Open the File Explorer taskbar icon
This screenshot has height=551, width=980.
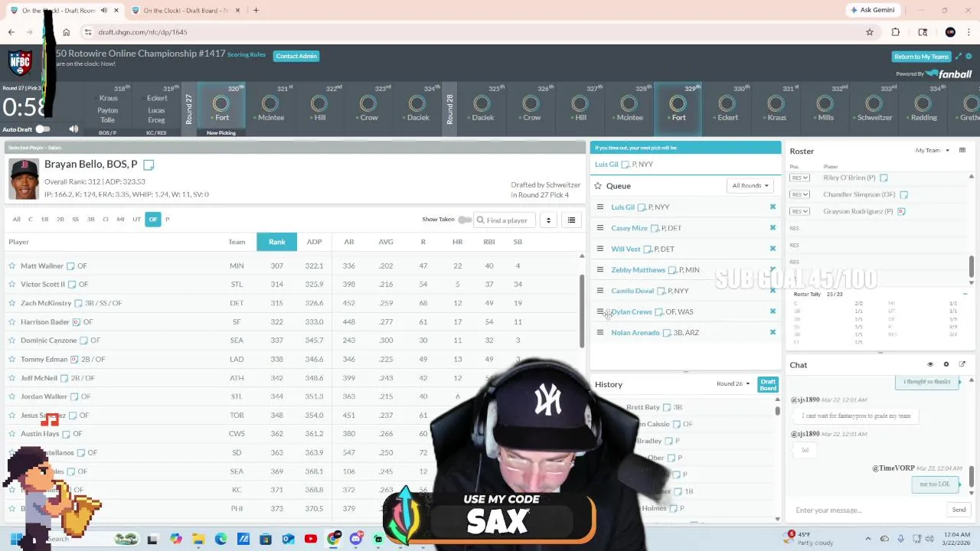click(198, 540)
